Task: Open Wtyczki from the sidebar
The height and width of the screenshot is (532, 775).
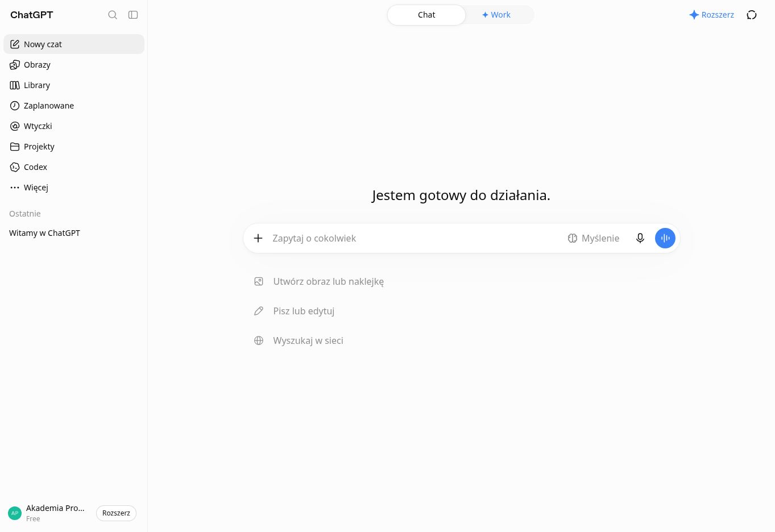Action: pos(74,126)
